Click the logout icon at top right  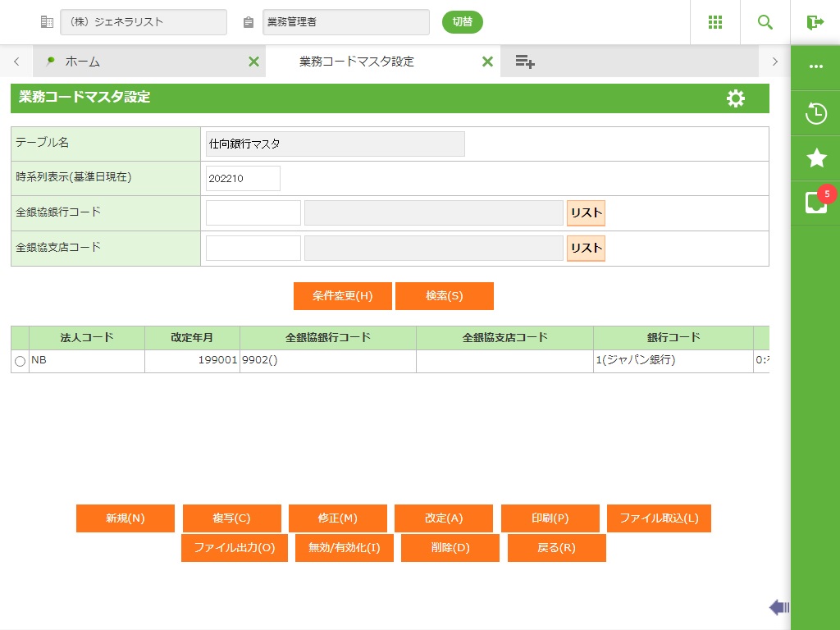pos(815,22)
